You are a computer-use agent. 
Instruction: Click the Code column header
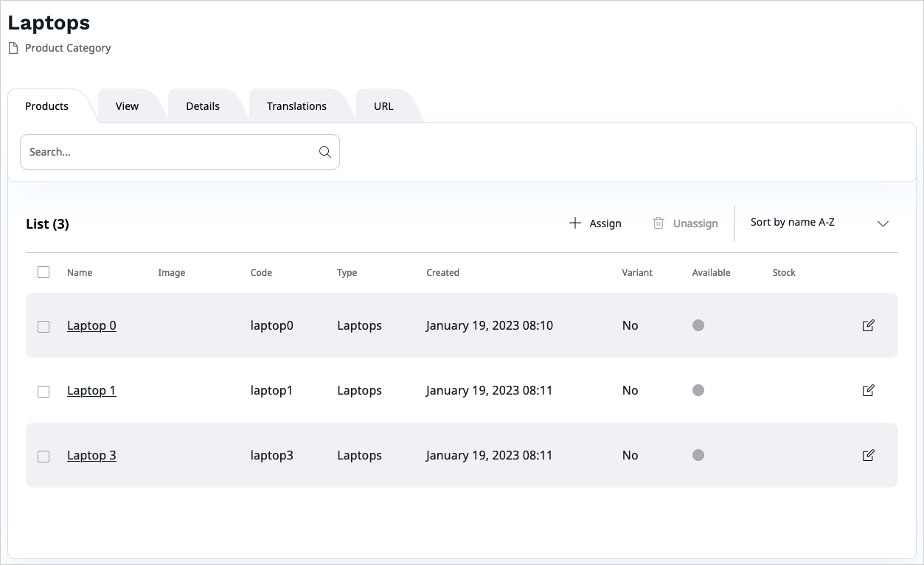coord(261,273)
